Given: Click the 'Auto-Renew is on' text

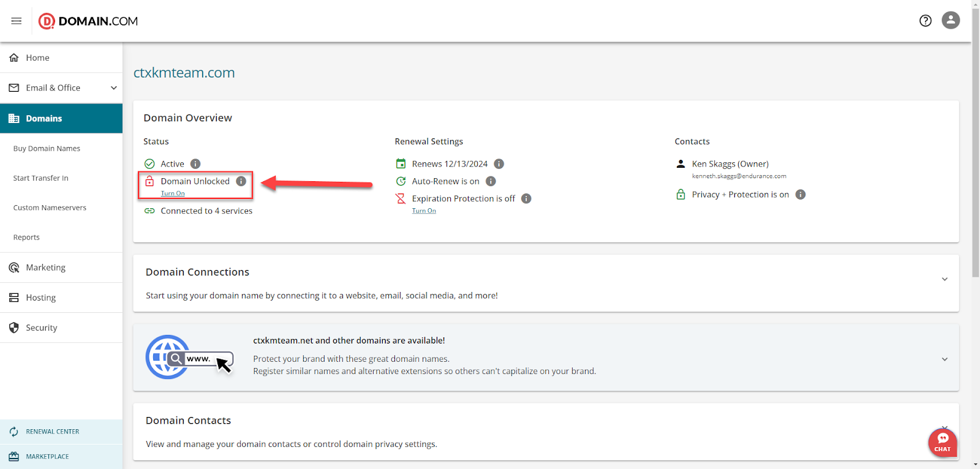Looking at the screenshot, I should coord(446,181).
